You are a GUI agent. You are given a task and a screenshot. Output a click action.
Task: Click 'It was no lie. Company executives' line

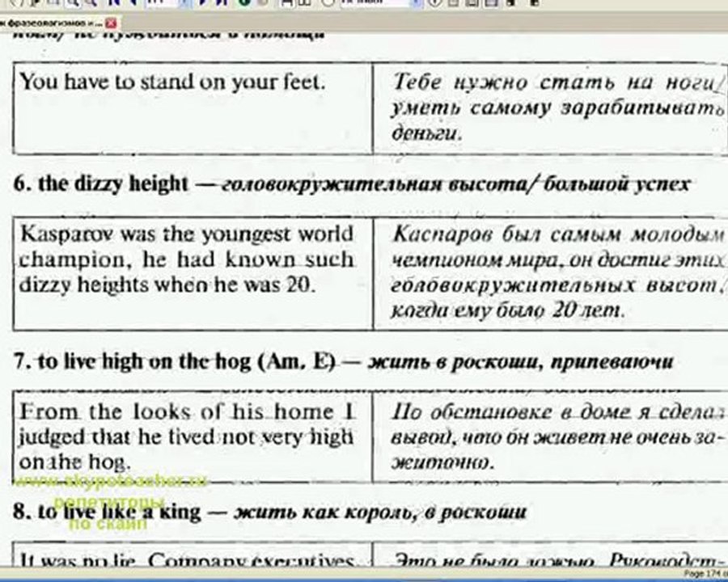coord(187,559)
